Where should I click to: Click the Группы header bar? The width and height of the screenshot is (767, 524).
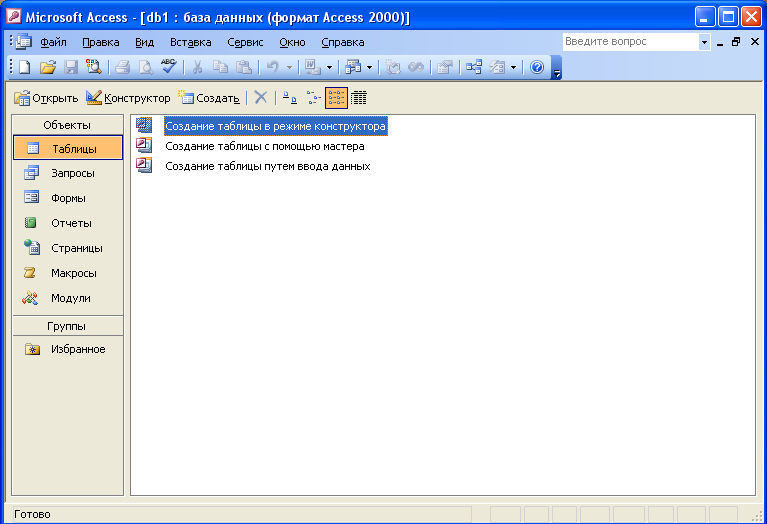click(68, 326)
